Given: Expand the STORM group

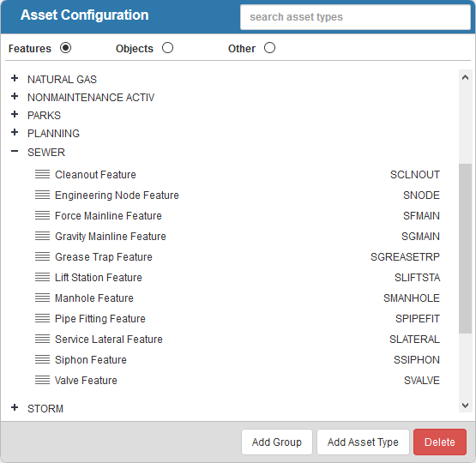Looking at the screenshot, I should (15, 408).
